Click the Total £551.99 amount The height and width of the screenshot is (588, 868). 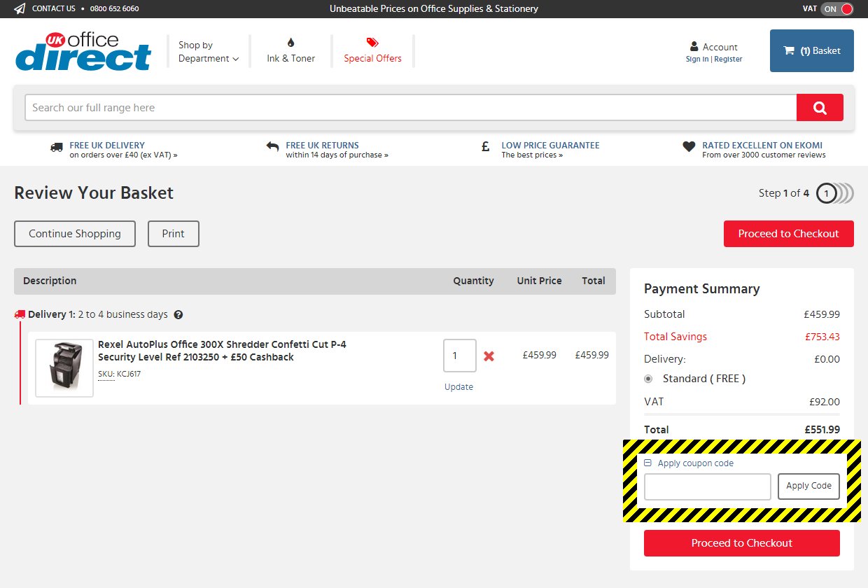(x=822, y=430)
